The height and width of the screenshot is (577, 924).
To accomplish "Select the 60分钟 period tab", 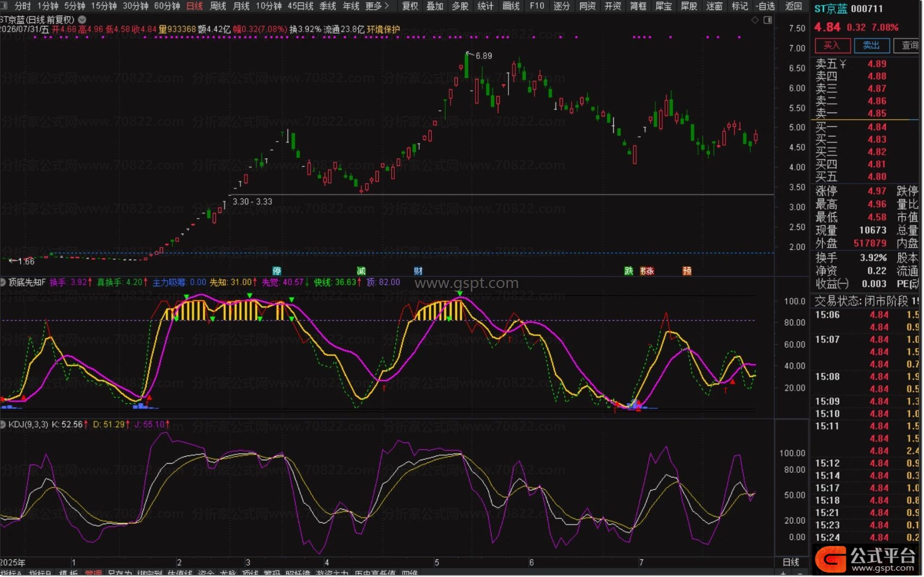I will [167, 6].
